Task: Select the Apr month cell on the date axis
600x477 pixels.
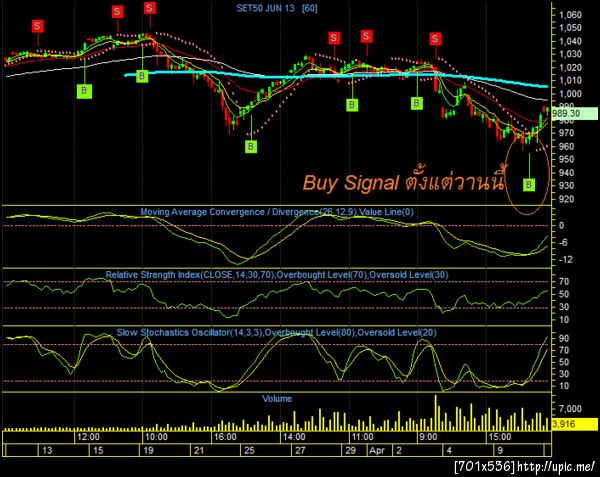Action: [380, 450]
